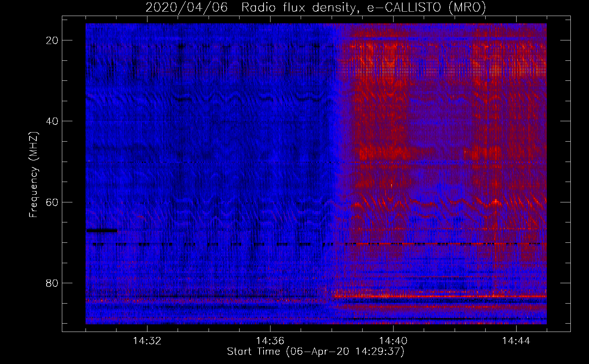Click the 14:36 time tick label

(x=270, y=341)
